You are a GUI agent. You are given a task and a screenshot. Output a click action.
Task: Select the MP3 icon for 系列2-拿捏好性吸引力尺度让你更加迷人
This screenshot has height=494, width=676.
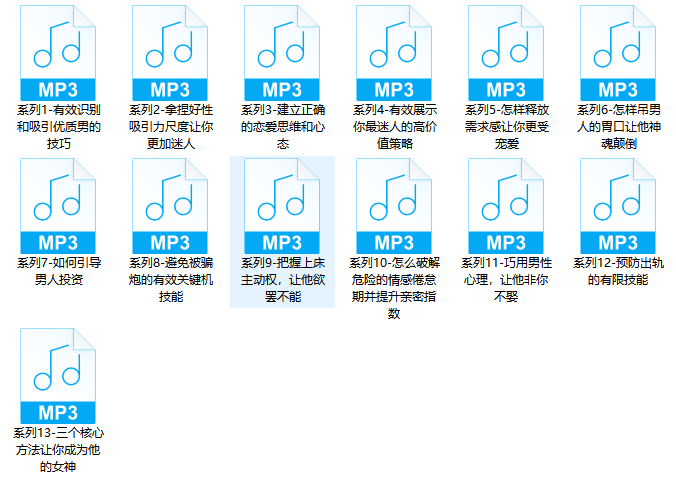(x=170, y=53)
